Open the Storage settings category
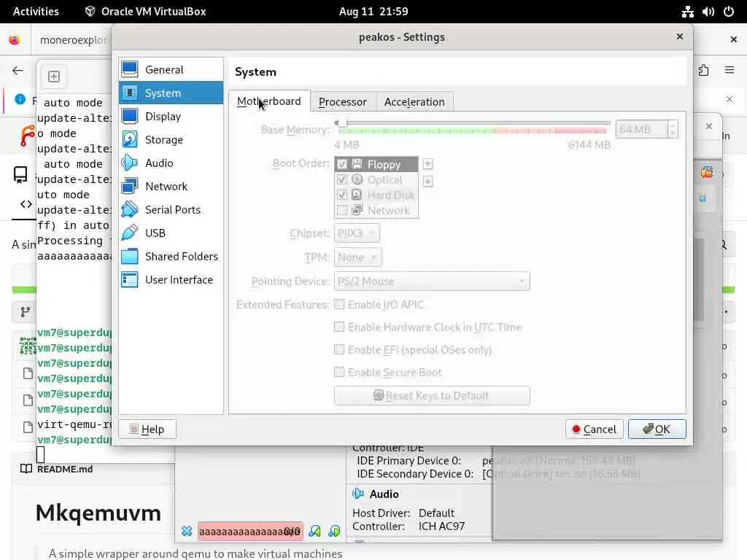Viewport: 747px width, 560px height. click(171, 139)
